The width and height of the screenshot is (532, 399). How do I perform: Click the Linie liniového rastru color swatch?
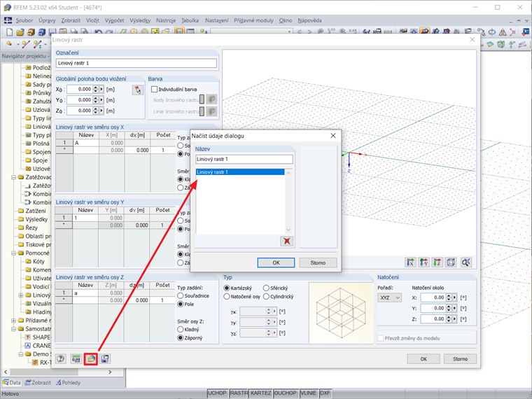tap(202, 111)
